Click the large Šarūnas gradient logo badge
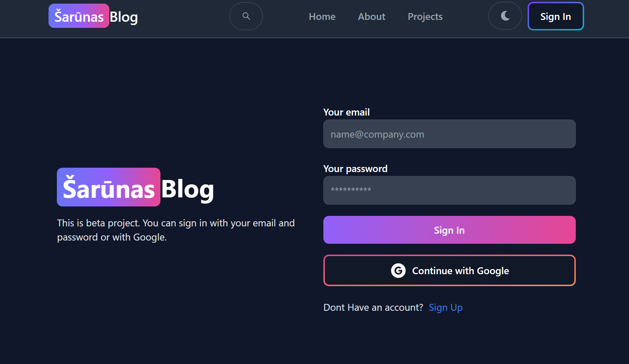 (109, 188)
